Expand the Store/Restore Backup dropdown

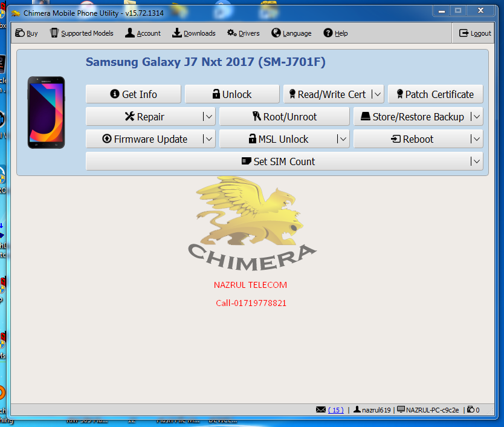(476, 116)
